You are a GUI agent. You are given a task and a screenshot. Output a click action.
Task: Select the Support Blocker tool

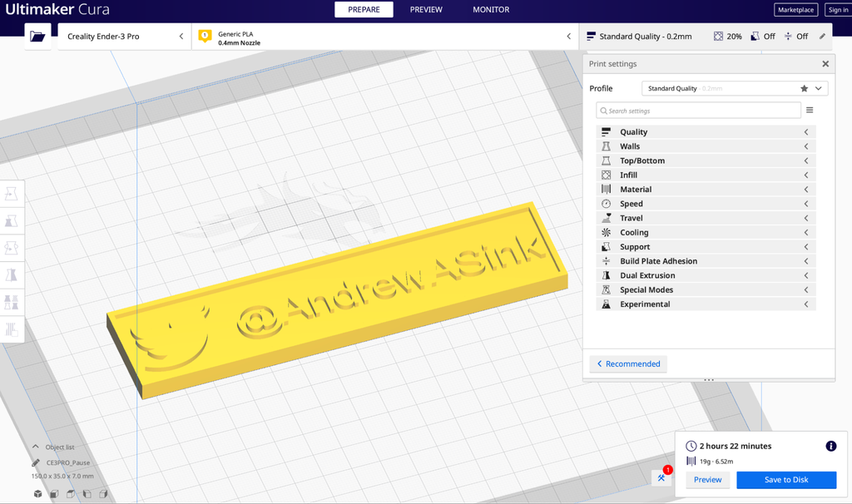pos(12,329)
